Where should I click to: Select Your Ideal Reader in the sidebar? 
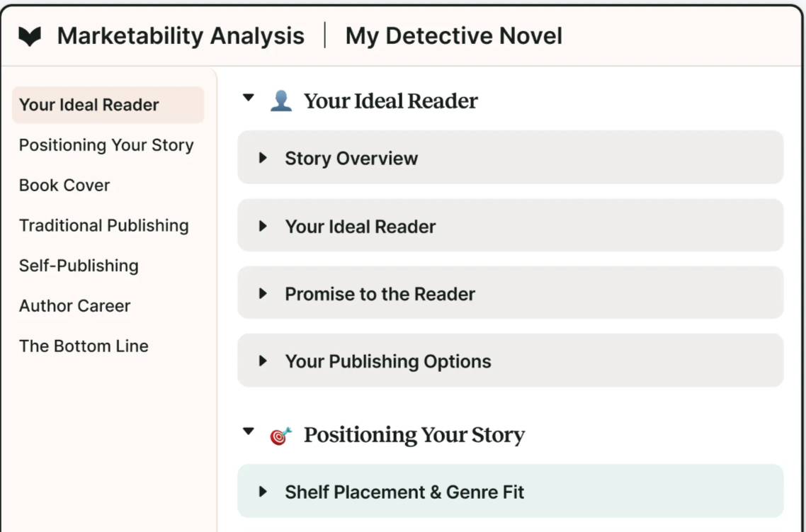[x=89, y=105]
